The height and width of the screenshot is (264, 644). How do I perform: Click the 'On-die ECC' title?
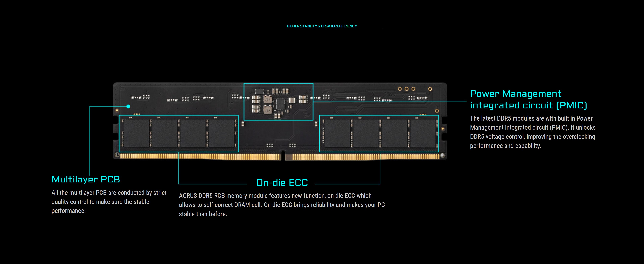282,183
